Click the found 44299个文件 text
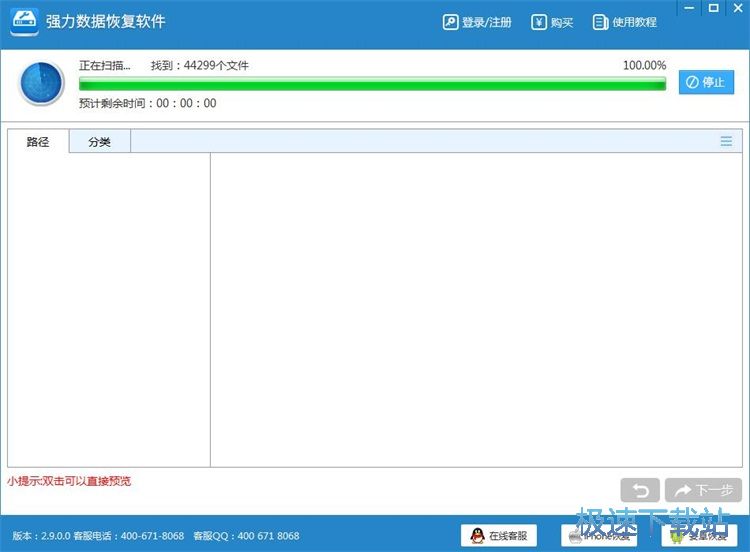The width and height of the screenshot is (750, 552). tap(199, 66)
